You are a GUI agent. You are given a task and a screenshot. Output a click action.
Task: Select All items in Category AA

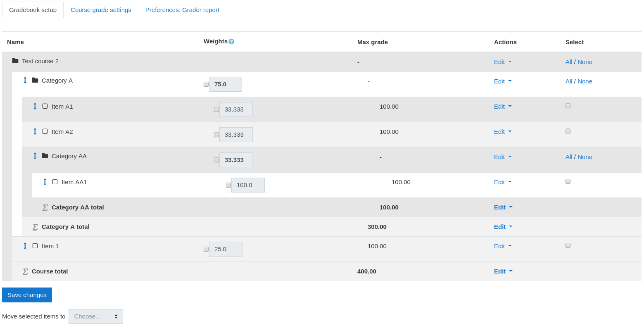click(x=569, y=157)
